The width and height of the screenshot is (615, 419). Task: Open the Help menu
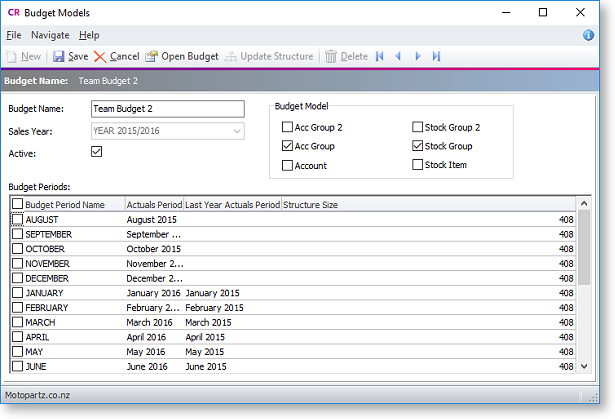click(x=89, y=35)
